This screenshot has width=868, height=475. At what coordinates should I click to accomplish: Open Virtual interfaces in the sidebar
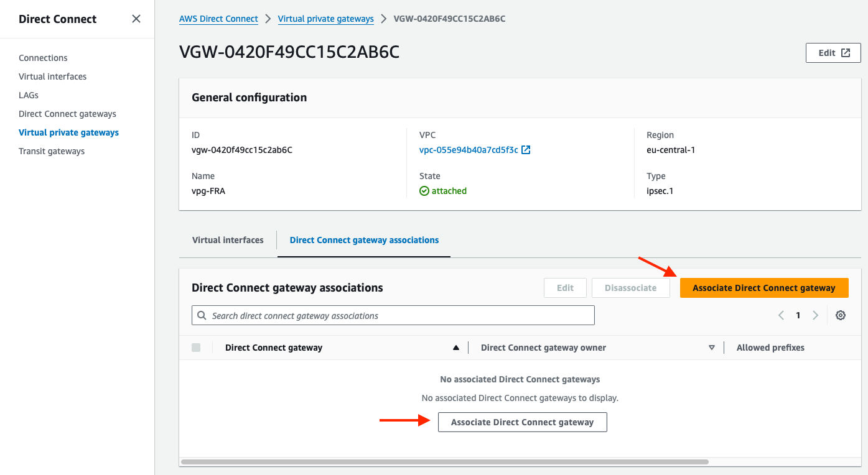[53, 76]
